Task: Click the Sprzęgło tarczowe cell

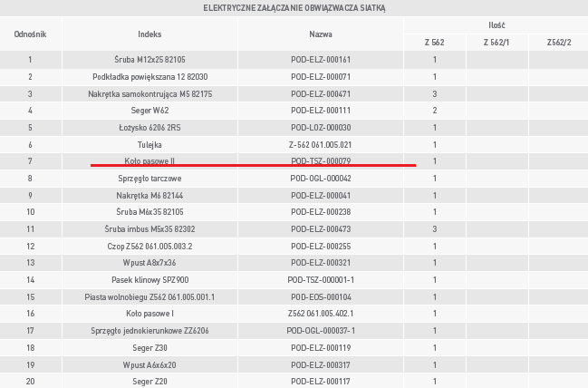Action: [x=149, y=178]
